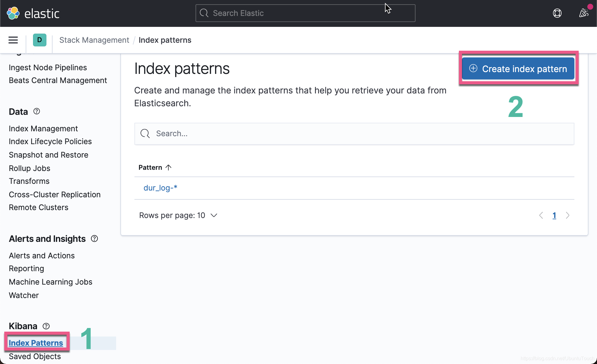Open the Rows per page dropdown

click(178, 215)
